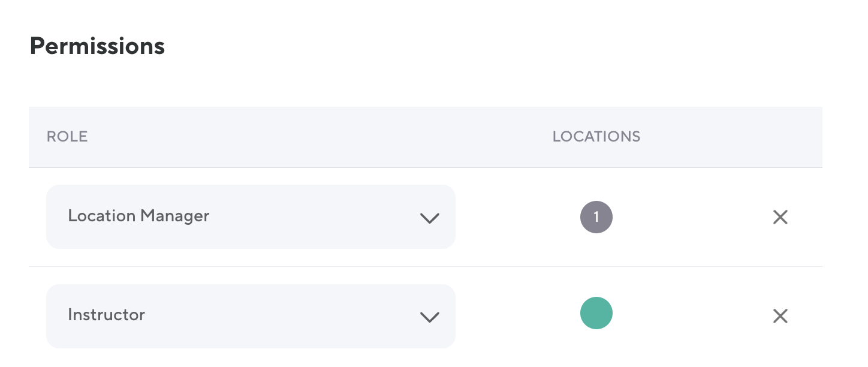This screenshot has width=868, height=367.
Task: View locations assigned to Location Manager
Action: [x=596, y=217]
